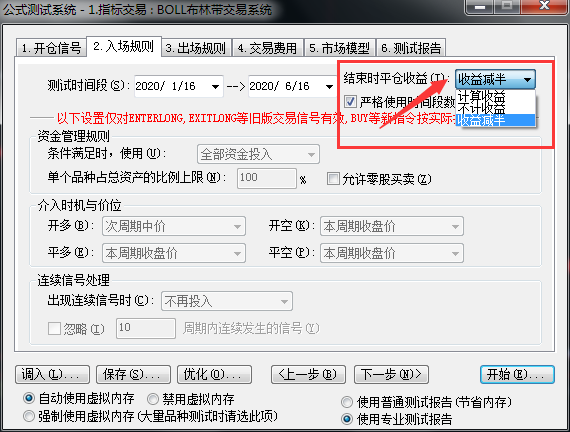Open the 6.测试报告 tab

(x=411, y=48)
